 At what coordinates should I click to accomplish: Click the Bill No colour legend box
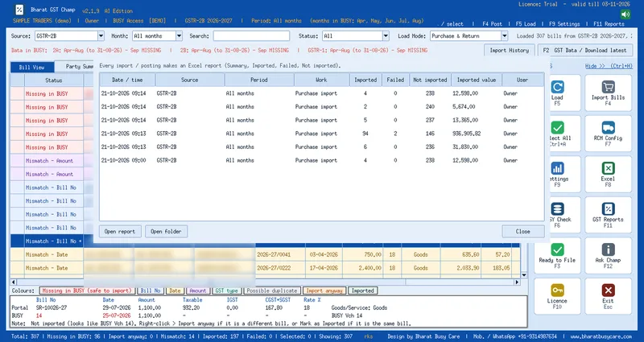(x=151, y=290)
